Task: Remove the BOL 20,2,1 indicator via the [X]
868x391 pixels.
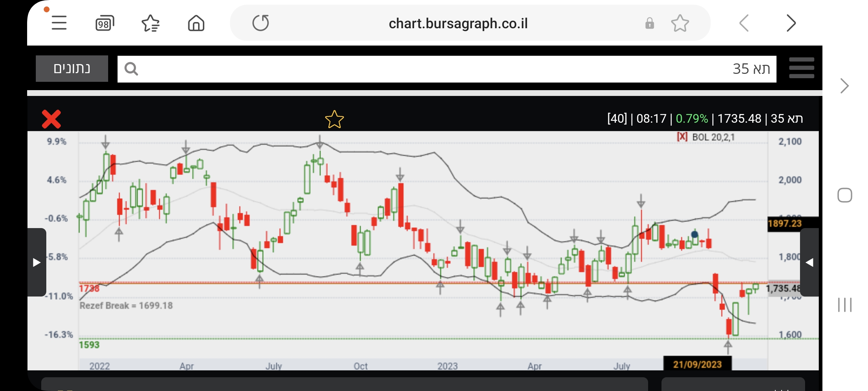Action: 682,137
